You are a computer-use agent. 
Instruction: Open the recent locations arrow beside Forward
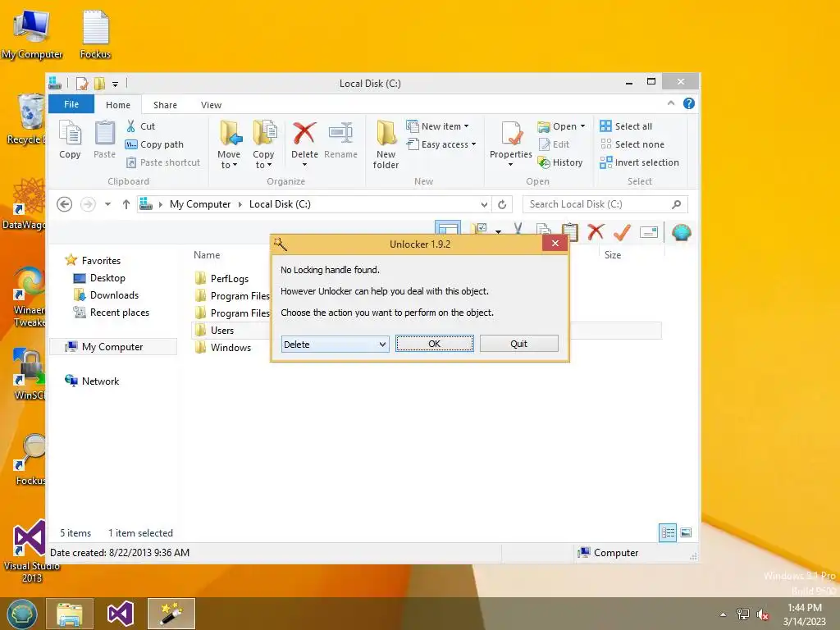click(107, 204)
